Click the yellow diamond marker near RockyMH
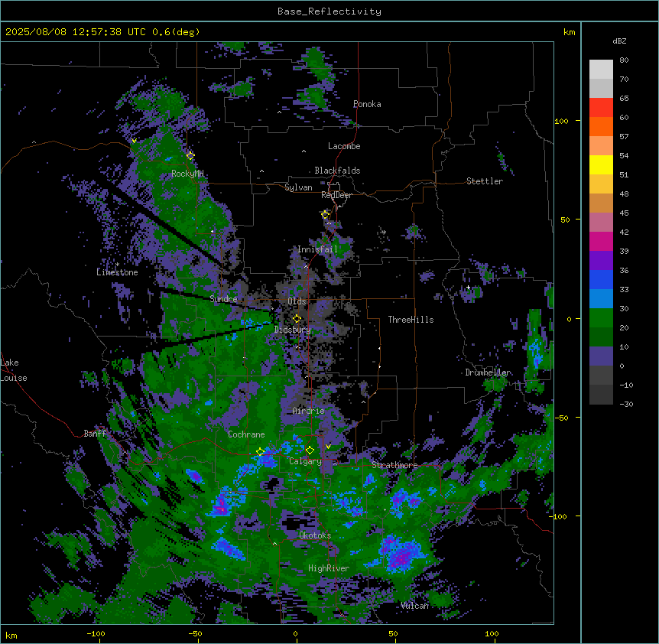The image size is (659, 644). click(x=190, y=156)
